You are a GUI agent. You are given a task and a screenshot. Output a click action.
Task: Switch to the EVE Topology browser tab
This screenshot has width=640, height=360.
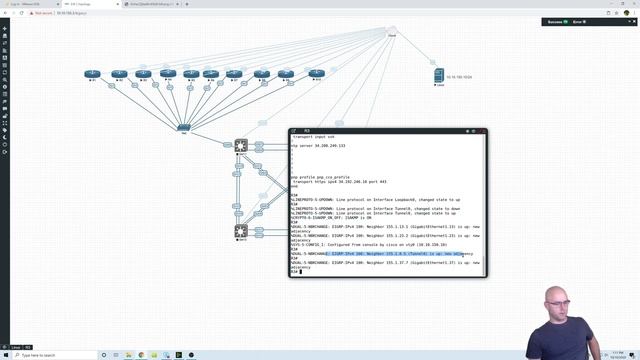click(x=91, y=4)
